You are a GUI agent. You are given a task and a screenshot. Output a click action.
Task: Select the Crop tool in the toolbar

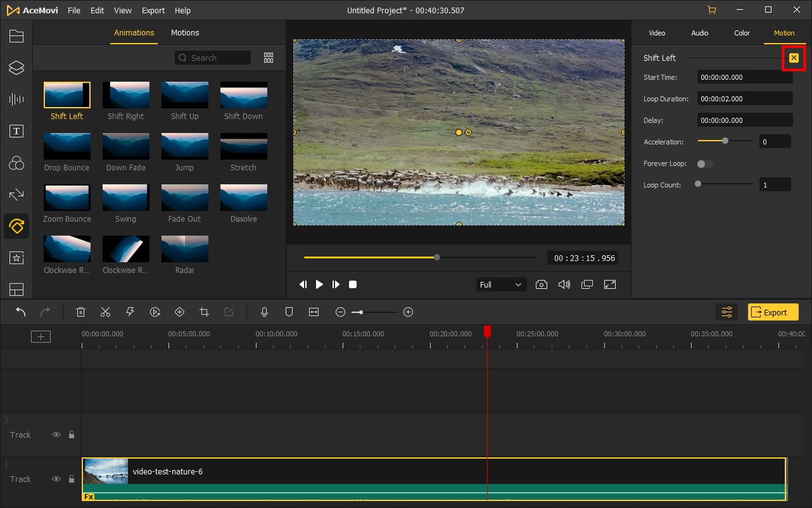[x=204, y=312]
